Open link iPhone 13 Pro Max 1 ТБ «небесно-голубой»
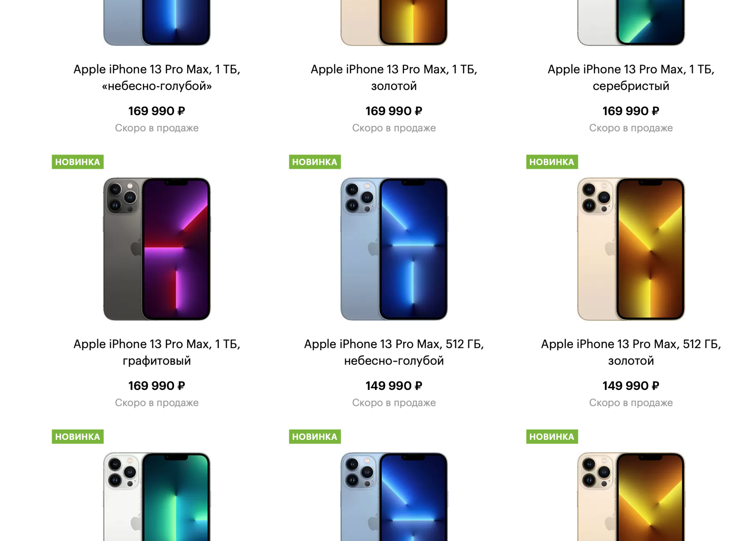Screen dimensions: 756x541 click(x=157, y=77)
